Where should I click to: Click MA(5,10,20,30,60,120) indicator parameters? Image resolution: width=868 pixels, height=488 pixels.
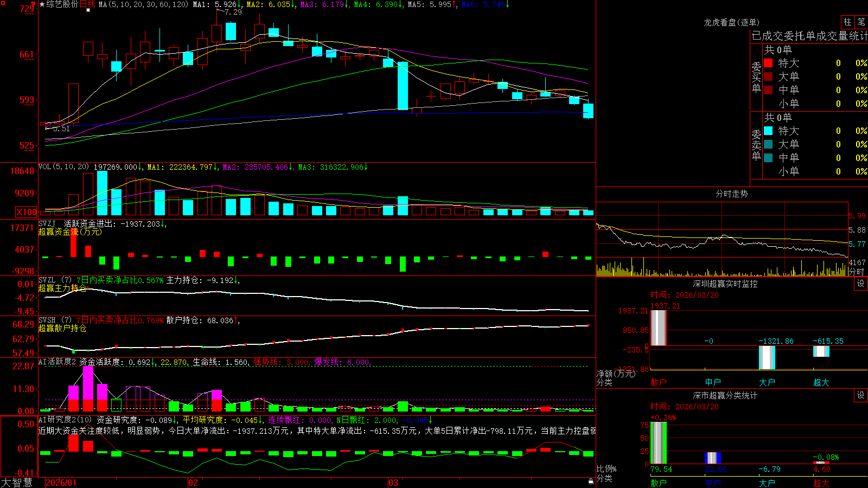pos(143,4)
